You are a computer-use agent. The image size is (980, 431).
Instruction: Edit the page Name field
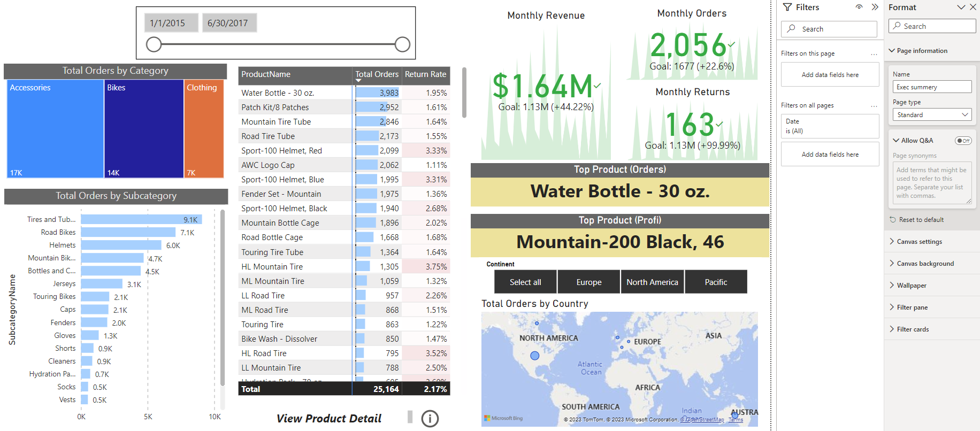pyautogui.click(x=932, y=87)
